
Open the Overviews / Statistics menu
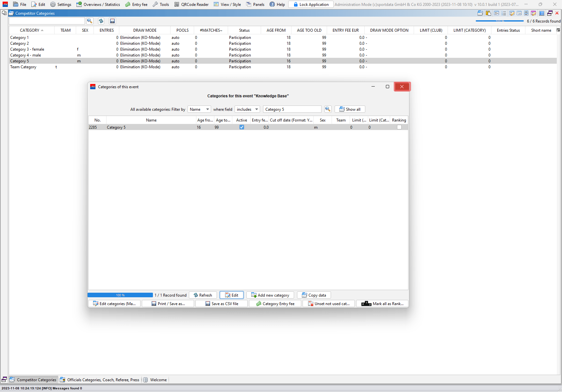point(98,5)
